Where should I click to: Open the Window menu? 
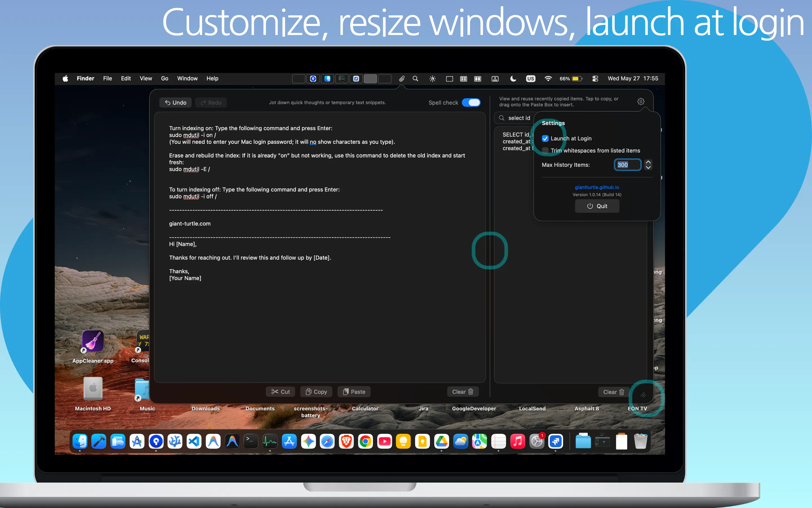point(187,78)
